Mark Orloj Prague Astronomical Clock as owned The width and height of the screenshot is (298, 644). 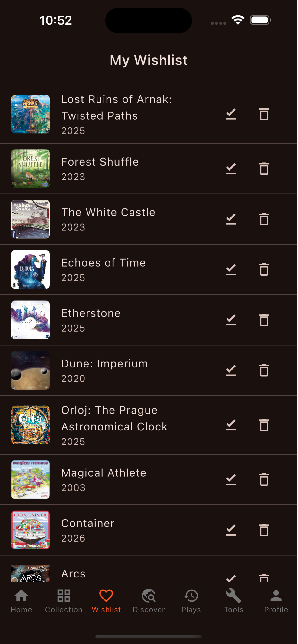click(x=231, y=425)
